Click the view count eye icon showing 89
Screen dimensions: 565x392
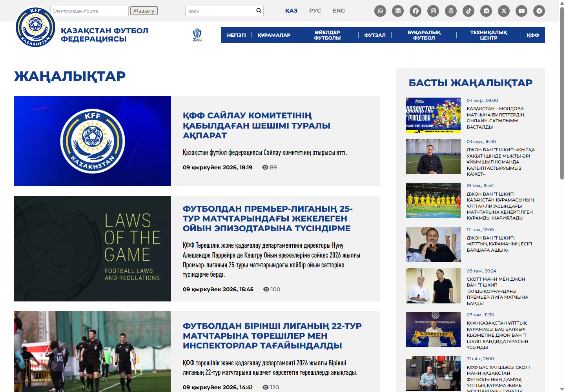pos(265,167)
